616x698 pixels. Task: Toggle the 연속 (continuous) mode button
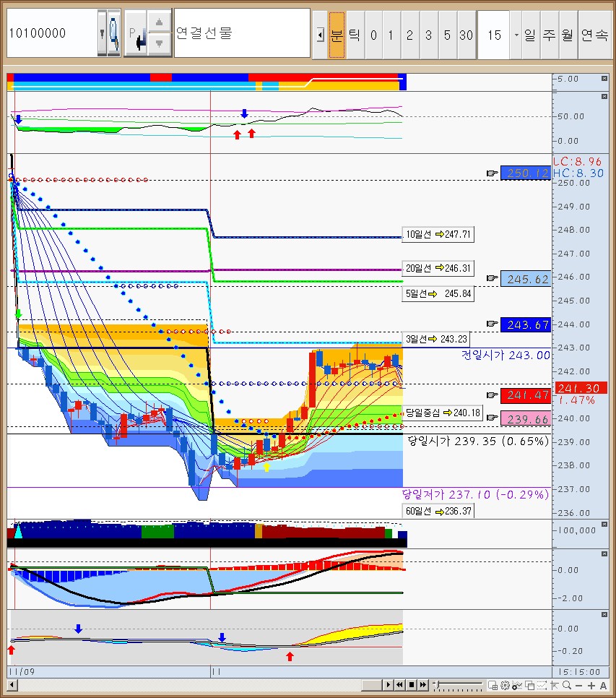pyautogui.click(x=594, y=35)
